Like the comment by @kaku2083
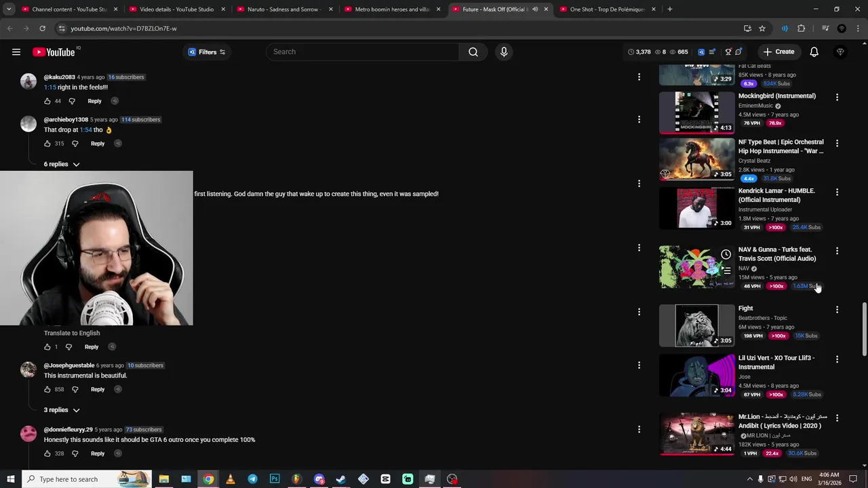868x488 pixels. point(47,101)
